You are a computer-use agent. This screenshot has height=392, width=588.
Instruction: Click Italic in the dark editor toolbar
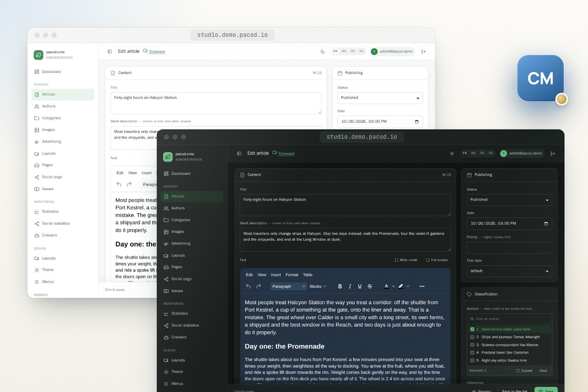point(350,287)
